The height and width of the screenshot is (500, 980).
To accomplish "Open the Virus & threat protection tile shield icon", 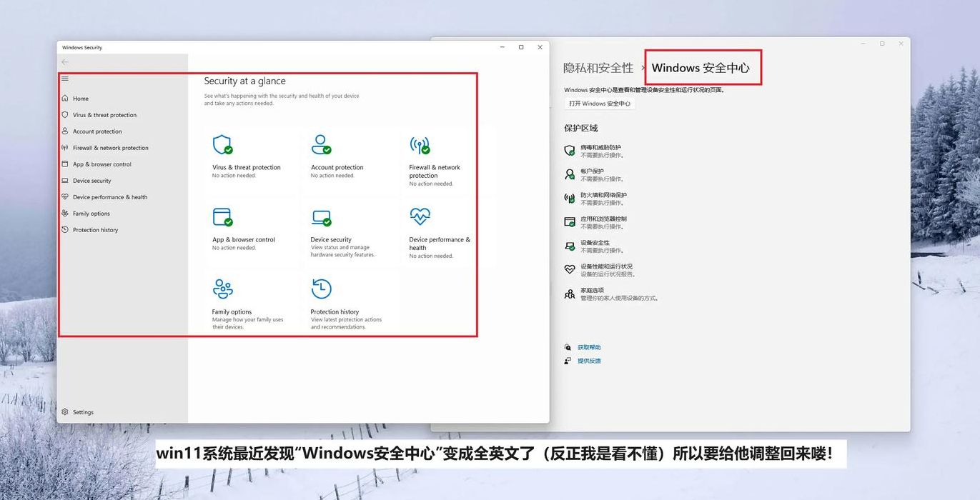I will pyautogui.click(x=222, y=145).
